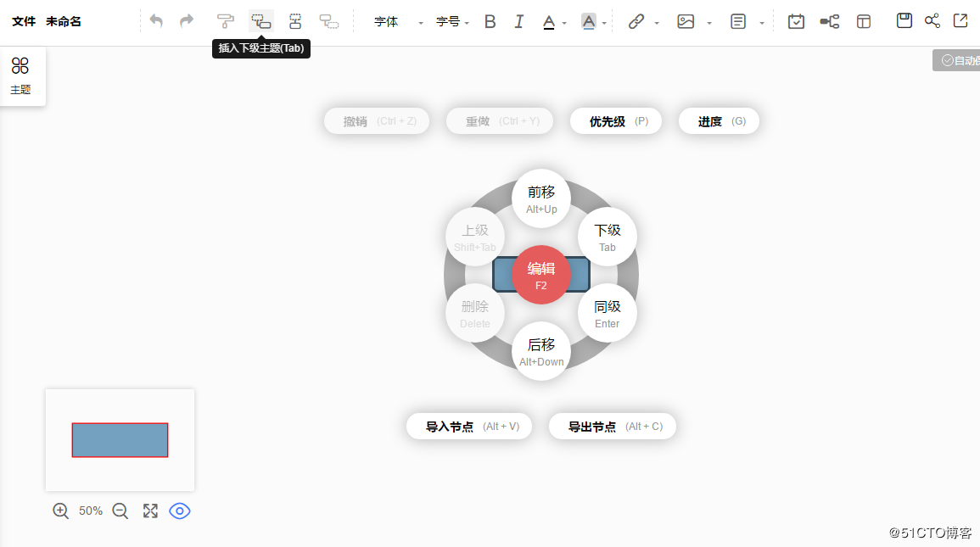The height and width of the screenshot is (547, 980).
Task: Click the red 编辑 F2 center button
Action: point(541,275)
